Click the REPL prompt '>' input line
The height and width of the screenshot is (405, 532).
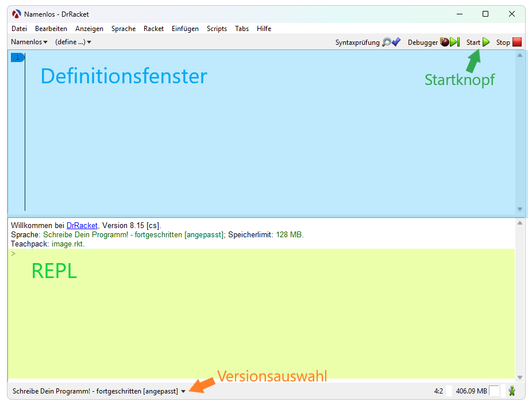(x=261, y=254)
